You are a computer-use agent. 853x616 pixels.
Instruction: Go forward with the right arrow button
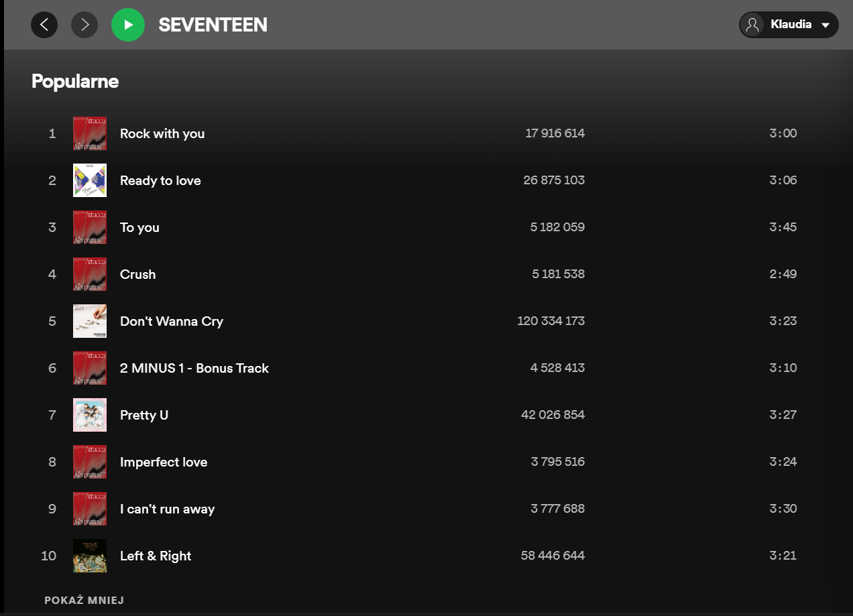pyautogui.click(x=84, y=25)
